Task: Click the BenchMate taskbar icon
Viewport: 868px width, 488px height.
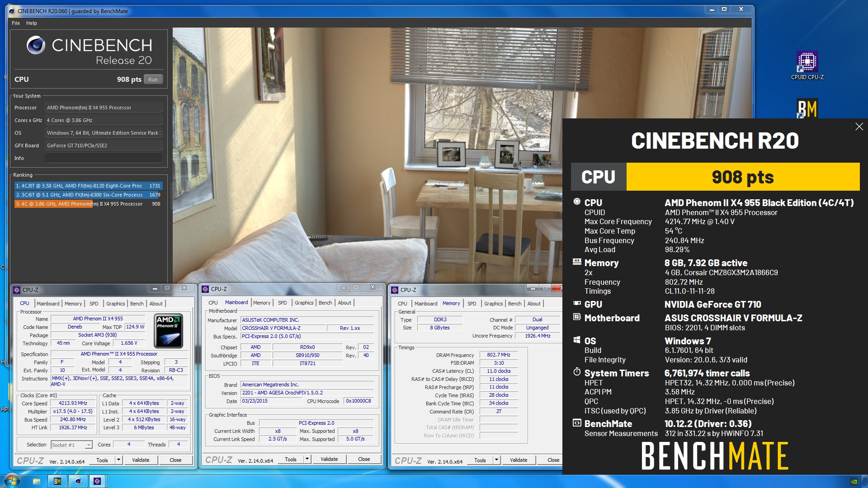Action: (x=57, y=481)
